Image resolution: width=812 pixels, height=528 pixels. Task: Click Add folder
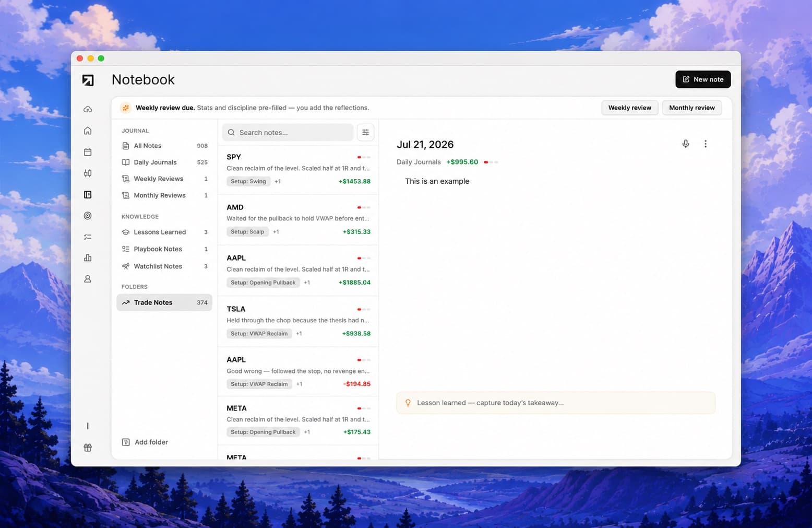145,442
